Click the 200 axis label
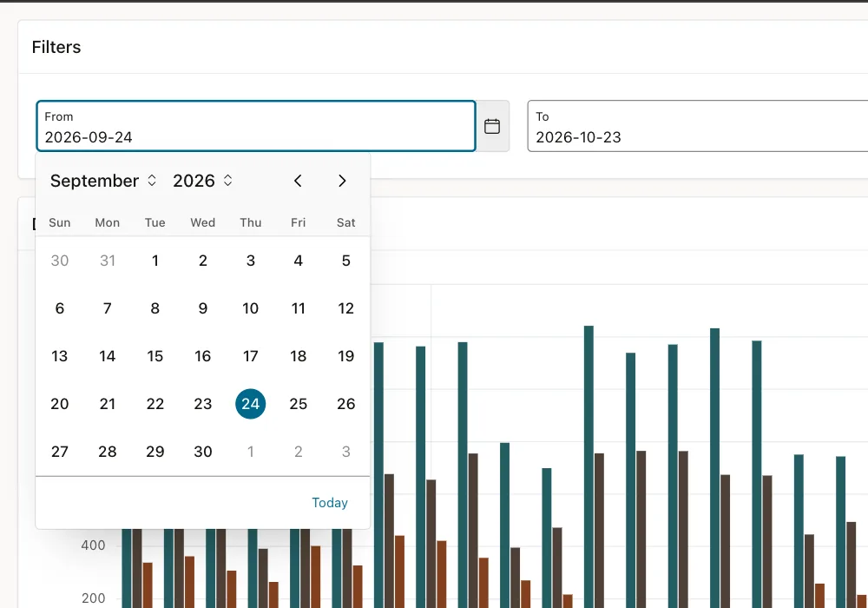The height and width of the screenshot is (608, 868). pos(93,598)
